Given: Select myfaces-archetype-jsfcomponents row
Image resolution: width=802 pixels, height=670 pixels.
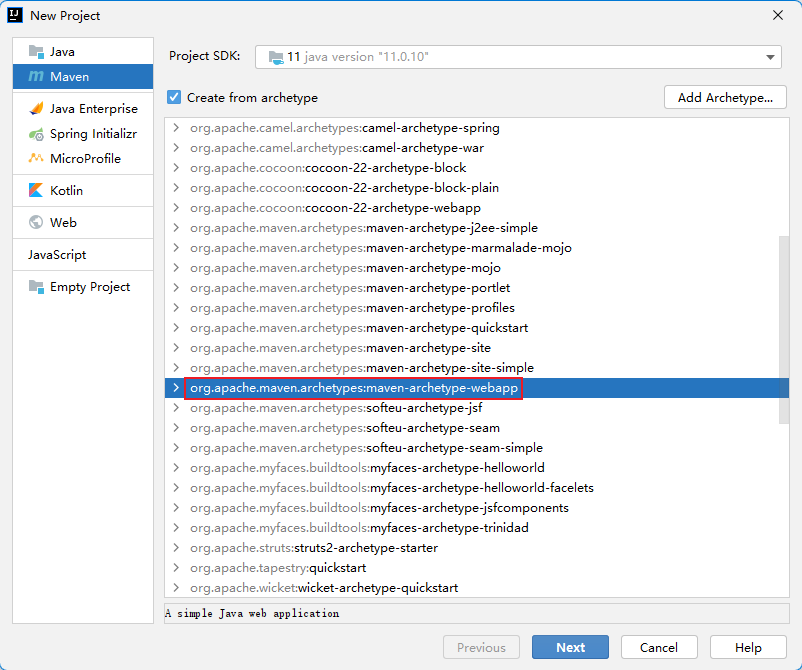Looking at the screenshot, I should coord(477,507).
